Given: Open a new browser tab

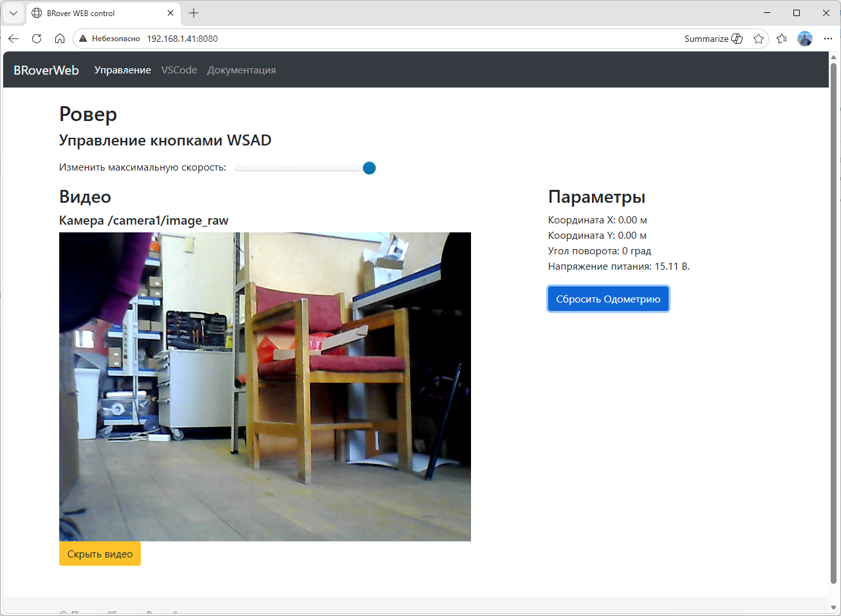Looking at the screenshot, I should click(x=194, y=13).
